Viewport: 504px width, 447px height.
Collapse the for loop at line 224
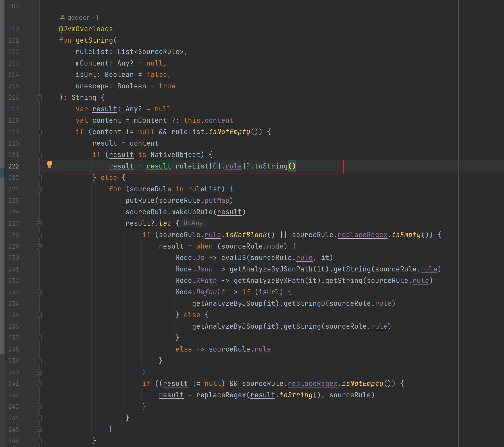[39, 189]
